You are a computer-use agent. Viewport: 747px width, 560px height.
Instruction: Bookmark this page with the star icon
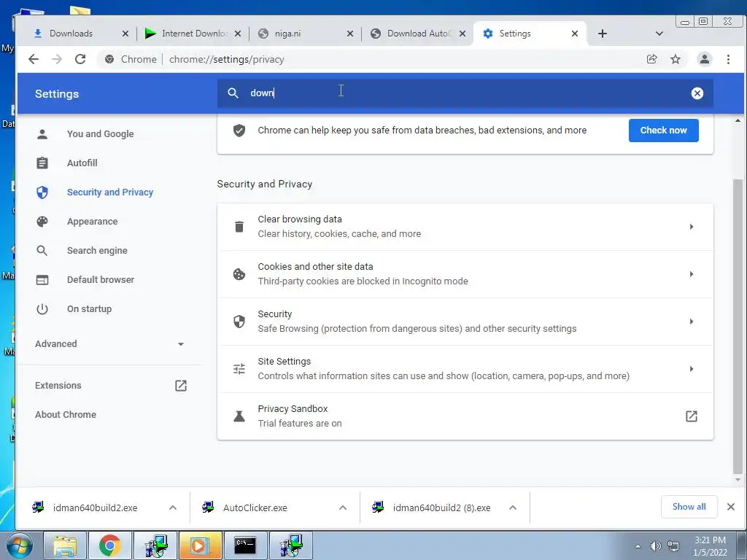point(675,59)
